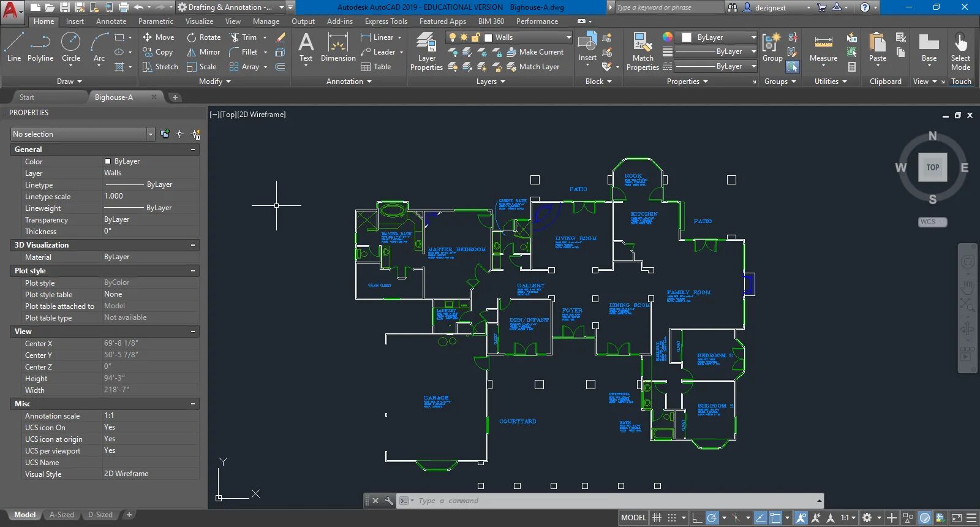Toggle annotation visibility in status bar
This screenshot has height=527, width=980.
point(801,518)
